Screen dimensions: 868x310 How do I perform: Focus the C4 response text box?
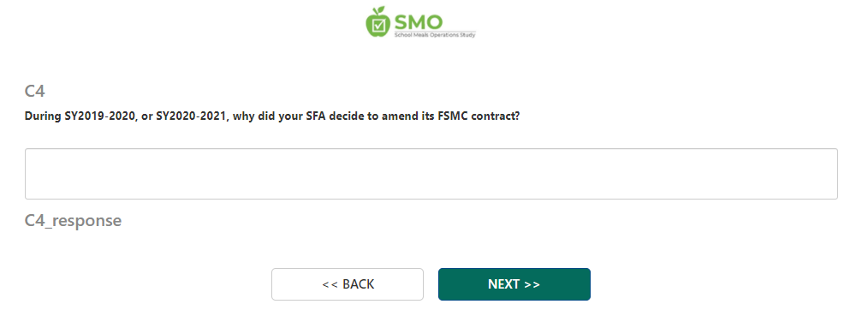431,174
